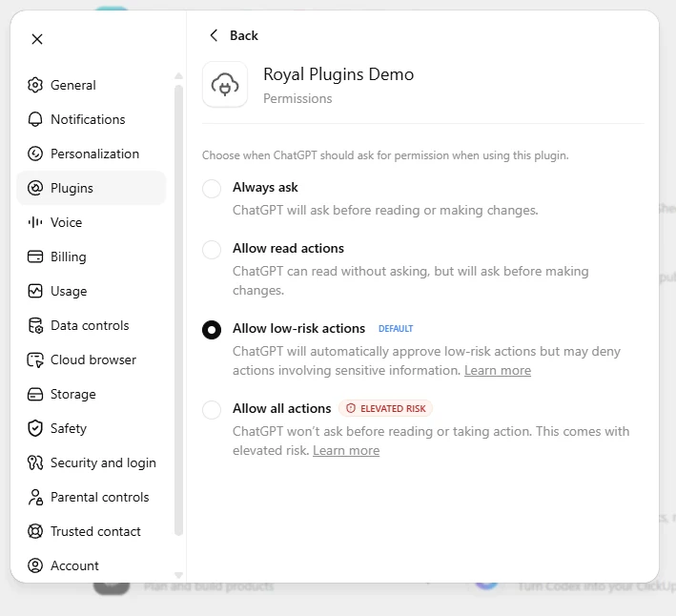Open the Storage section label
This screenshot has height=616, width=676.
pos(72,395)
